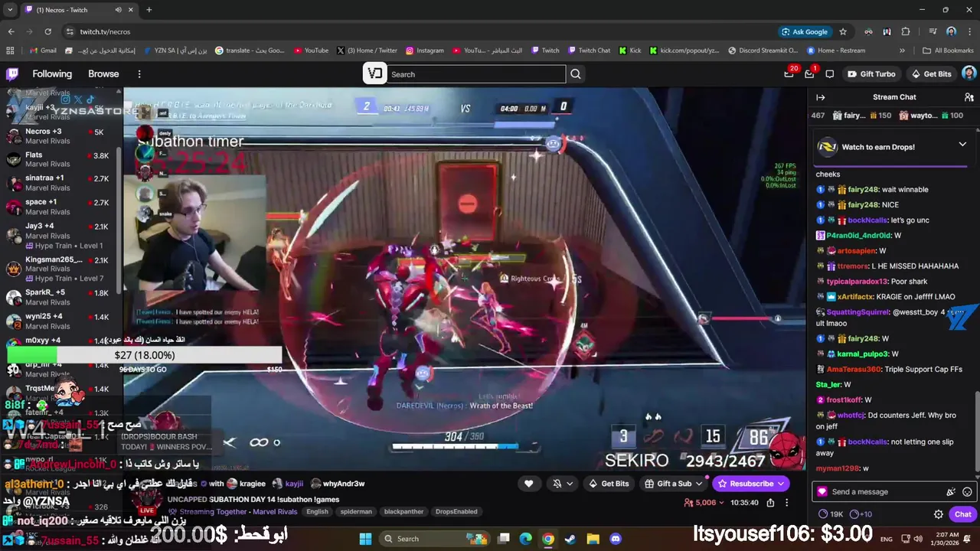The image size is (980, 551).
Task: Select the Browse tab
Action: coord(103,74)
